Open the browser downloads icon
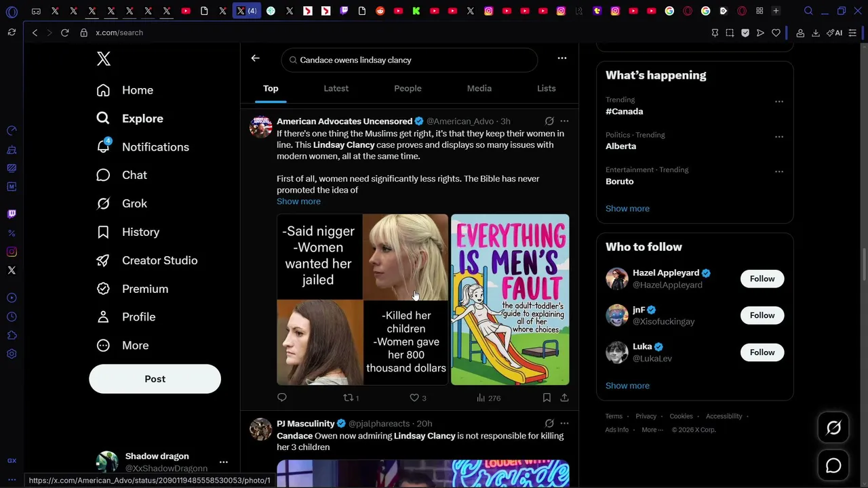 pos(816,33)
